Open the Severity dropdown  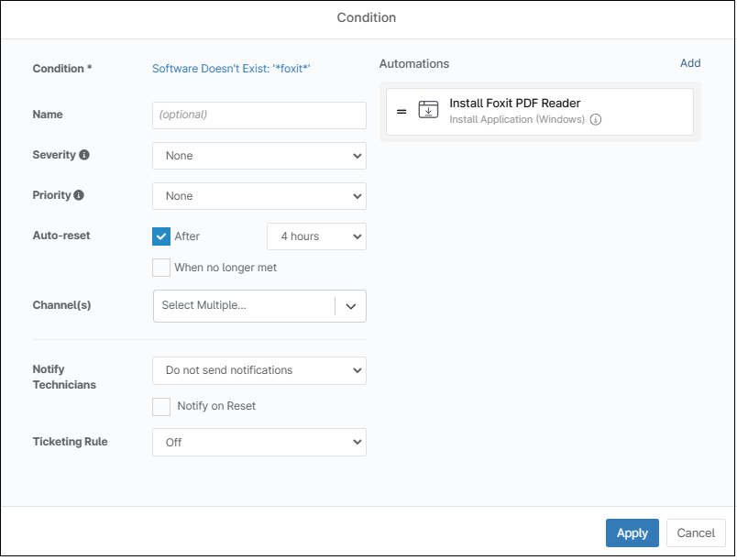[259, 156]
